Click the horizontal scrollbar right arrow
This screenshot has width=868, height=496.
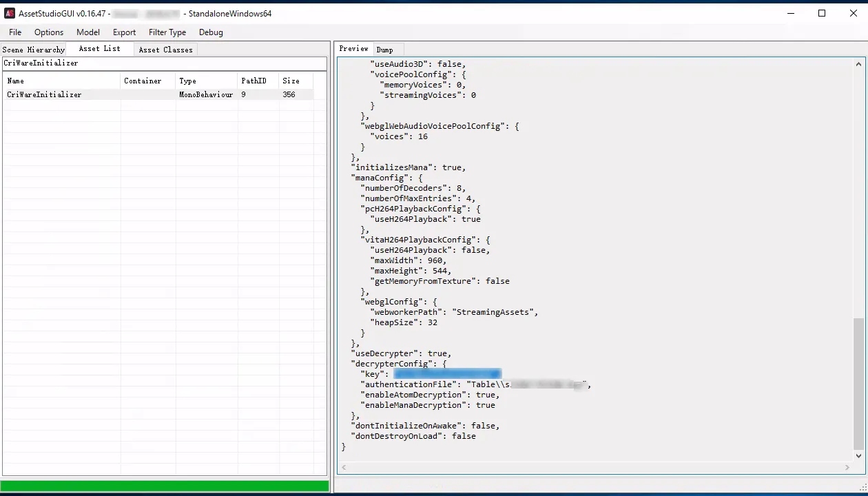pos(847,467)
